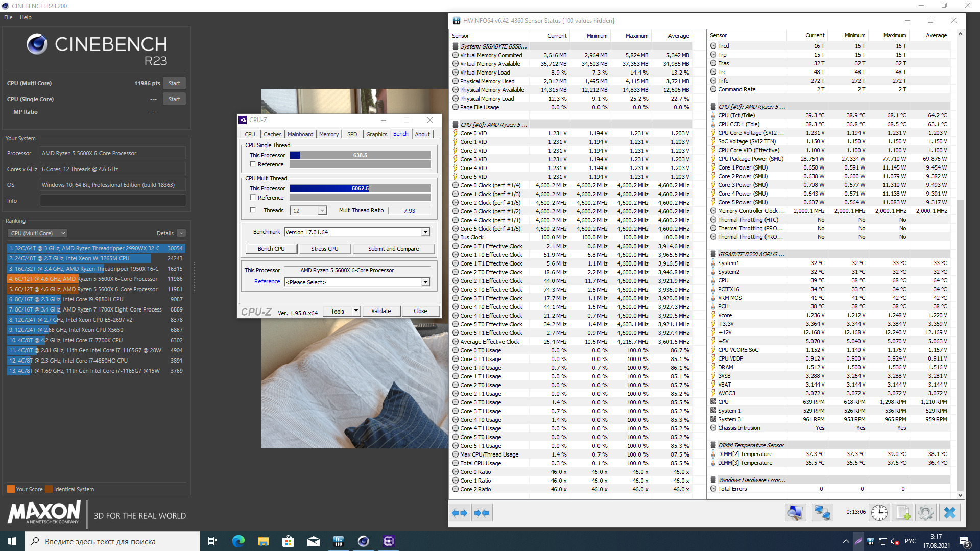Switch to the Memory tab

[329, 134]
